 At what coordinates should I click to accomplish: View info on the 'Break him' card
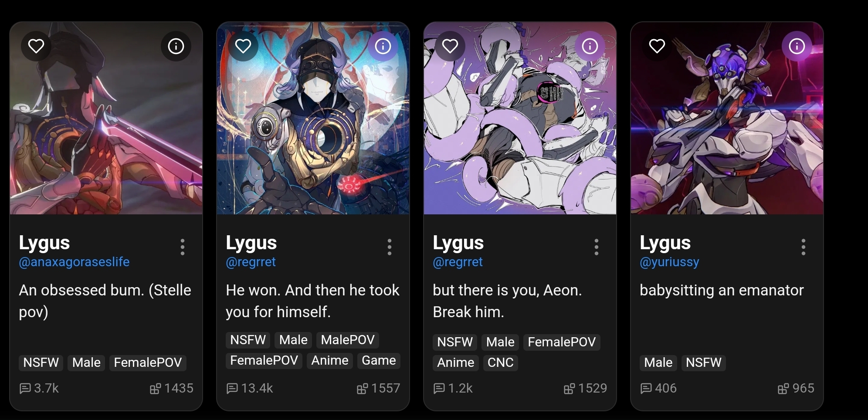(x=590, y=46)
